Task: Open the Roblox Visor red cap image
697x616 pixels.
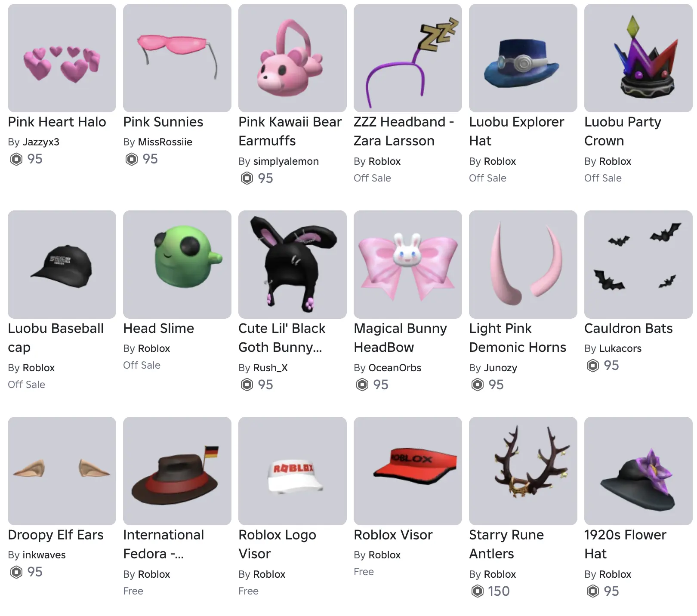Action: click(x=408, y=471)
